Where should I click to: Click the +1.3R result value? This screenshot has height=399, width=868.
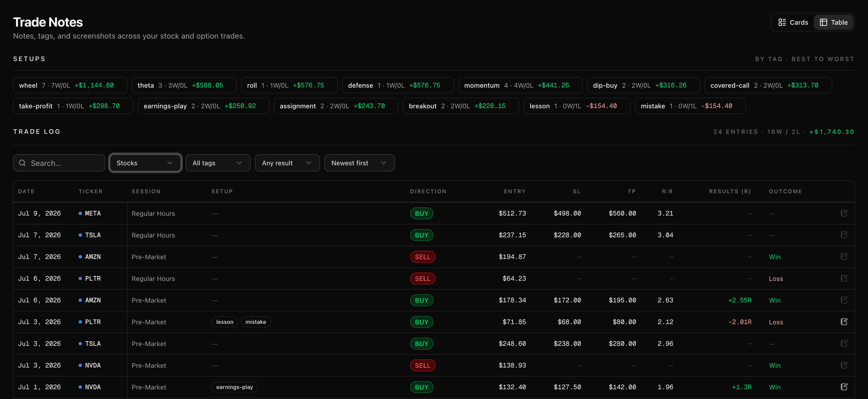click(x=742, y=387)
